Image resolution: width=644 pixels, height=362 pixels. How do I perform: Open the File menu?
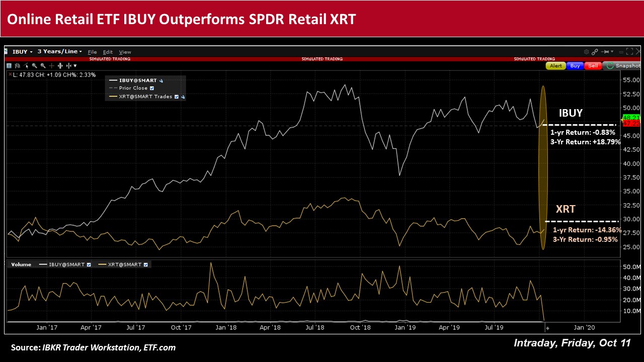93,52
